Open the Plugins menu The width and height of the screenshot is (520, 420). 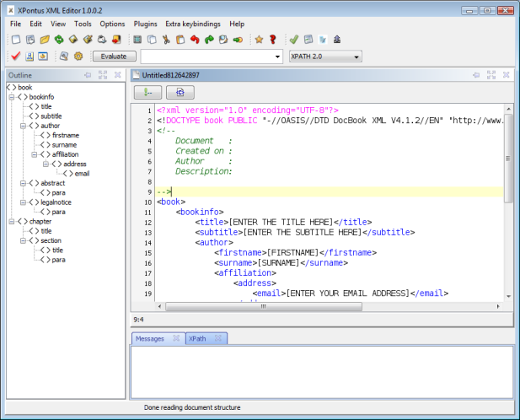(x=144, y=24)
